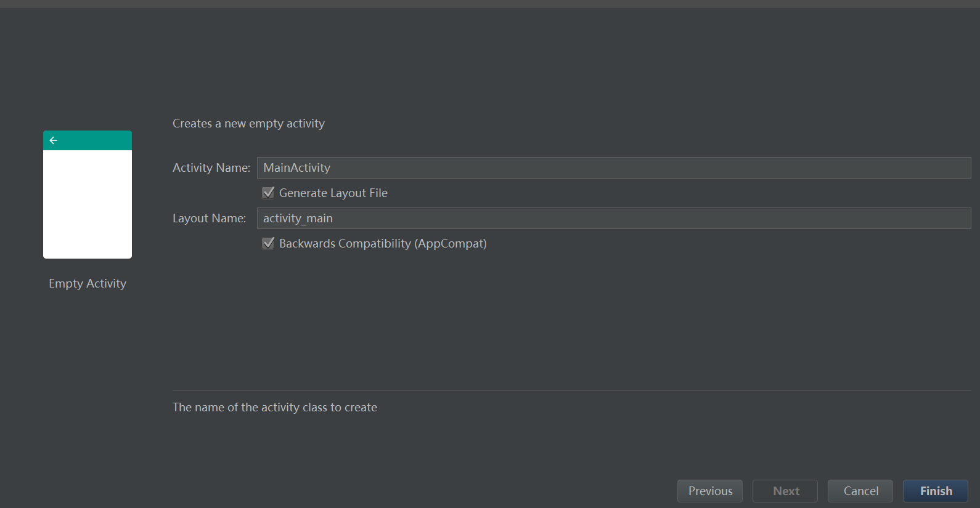
Task: Click the gray title strip at the top
Action: coord(490,4)
